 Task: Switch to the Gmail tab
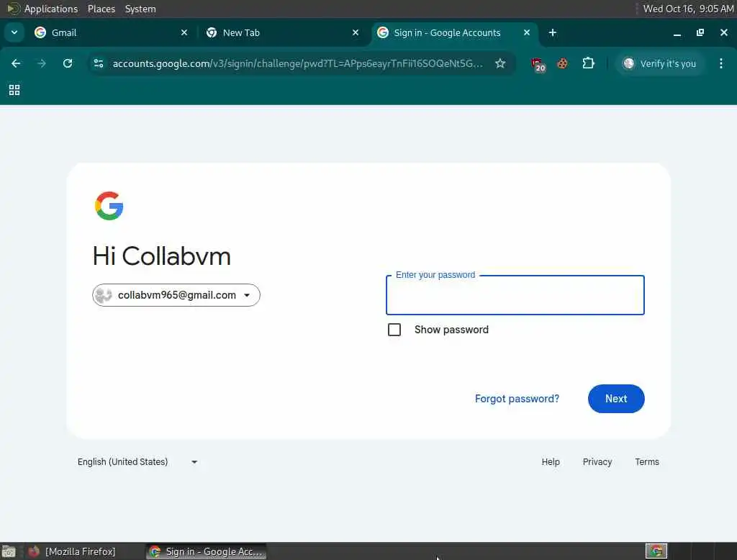coord(111,32)
